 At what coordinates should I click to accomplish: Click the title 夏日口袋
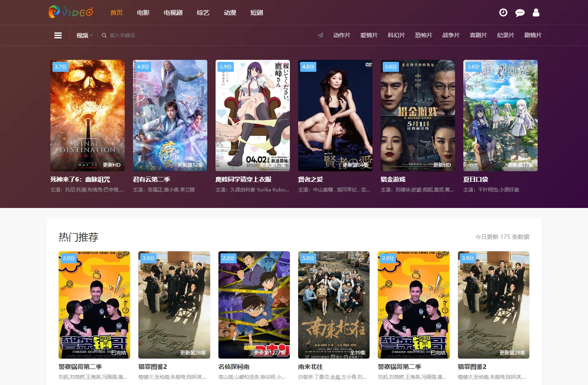coord(476,180)
